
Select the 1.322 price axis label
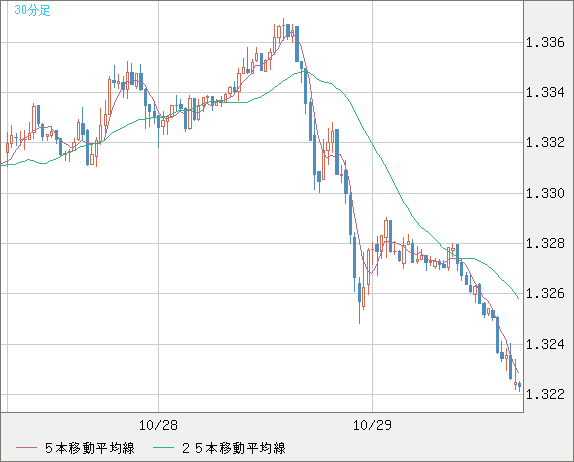[x=545, y=394]
